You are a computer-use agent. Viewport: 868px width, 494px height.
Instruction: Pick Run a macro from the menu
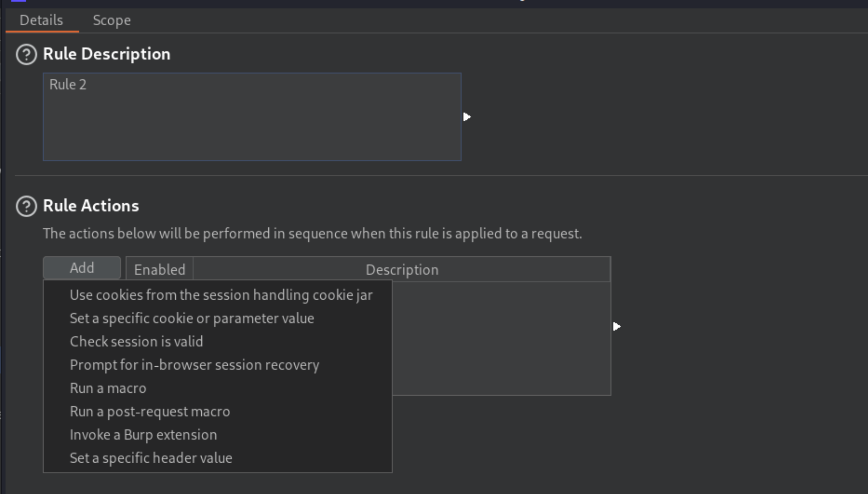(108, 388)
